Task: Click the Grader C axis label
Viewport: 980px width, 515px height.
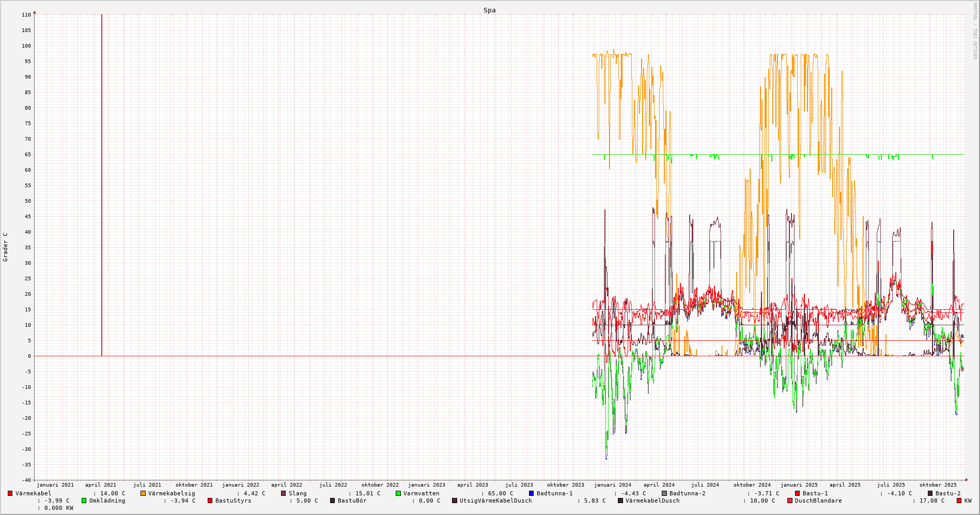Action: (6, 247)
